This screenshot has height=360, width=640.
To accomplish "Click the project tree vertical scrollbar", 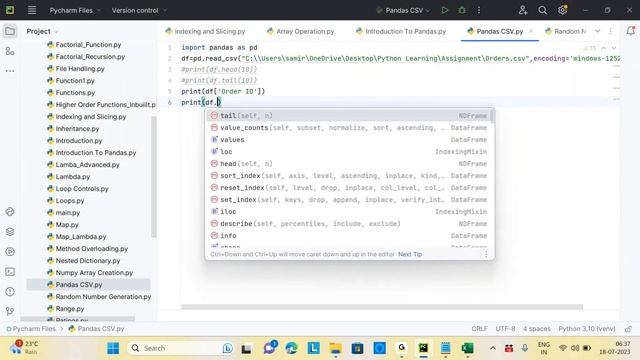I will coord(154,176).
